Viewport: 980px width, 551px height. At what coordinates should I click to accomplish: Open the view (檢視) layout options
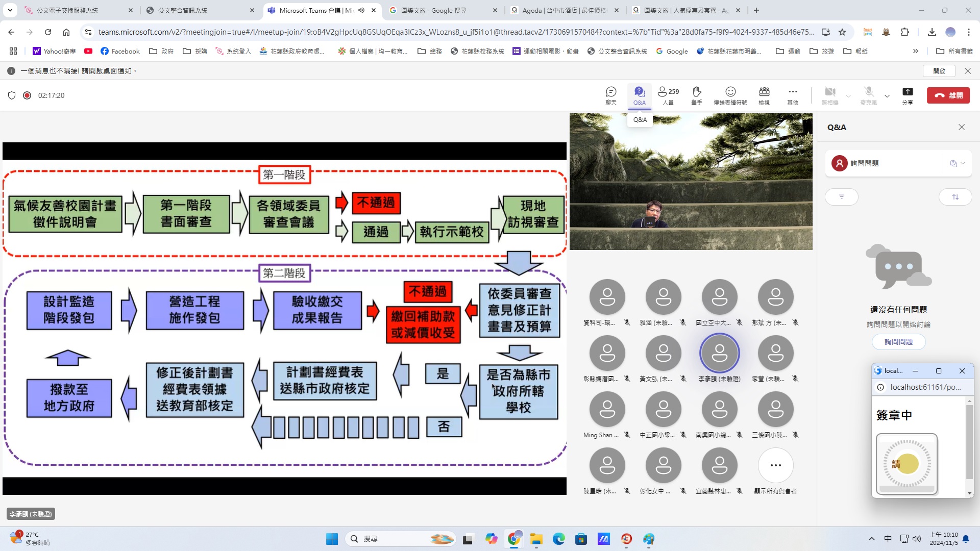pos(764,95)
